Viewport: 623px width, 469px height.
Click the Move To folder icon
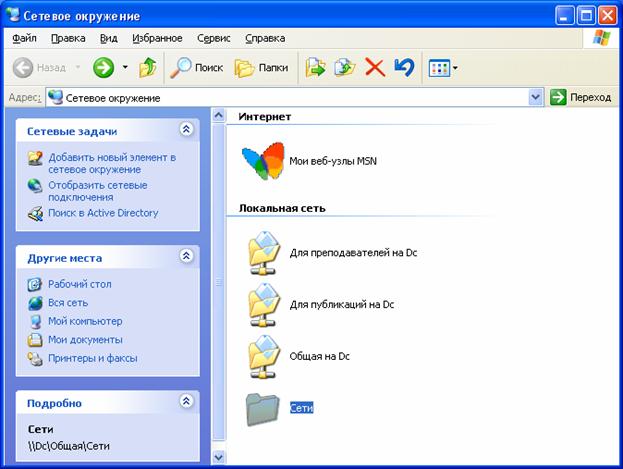point(315,68)
